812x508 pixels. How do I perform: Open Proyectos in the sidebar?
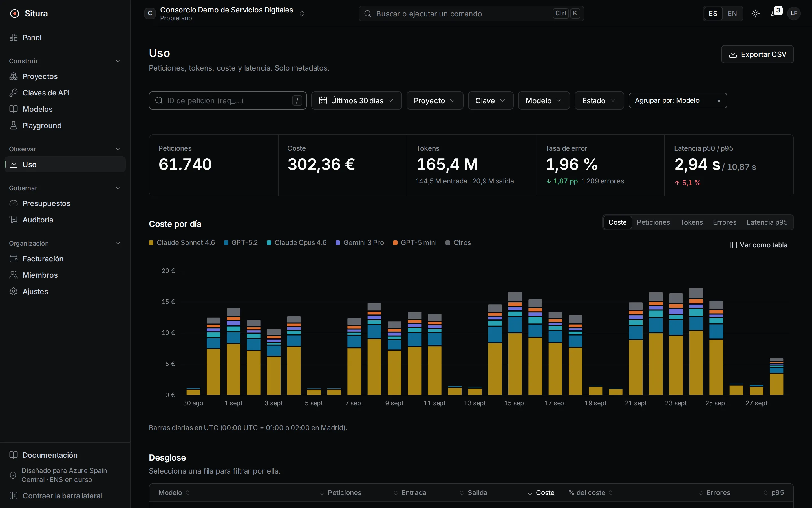(x=65, y=76)
